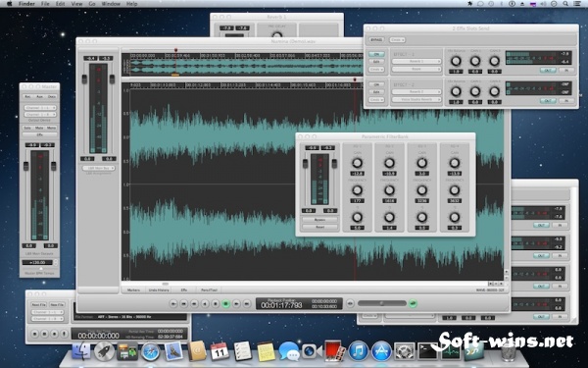Click the reverse-play triangle transport button

(205, 303)
